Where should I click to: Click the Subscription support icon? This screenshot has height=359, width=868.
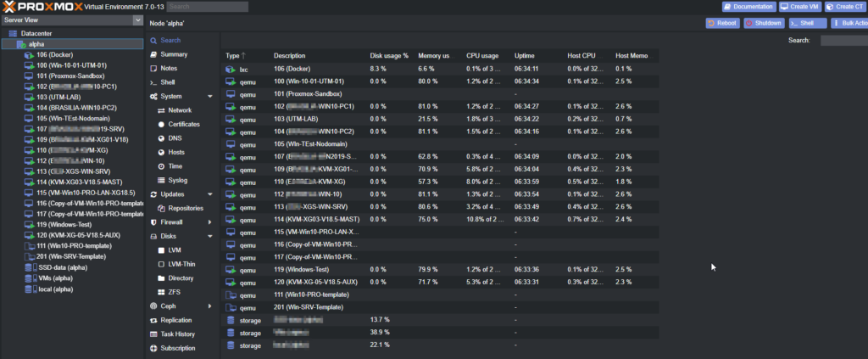coord(154,348)
